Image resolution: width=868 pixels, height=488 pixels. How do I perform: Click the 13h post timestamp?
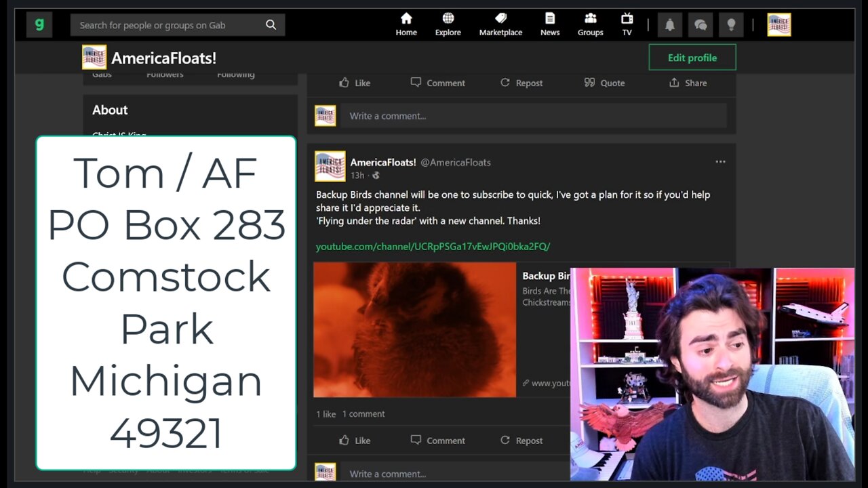click(x=357, y=176)
